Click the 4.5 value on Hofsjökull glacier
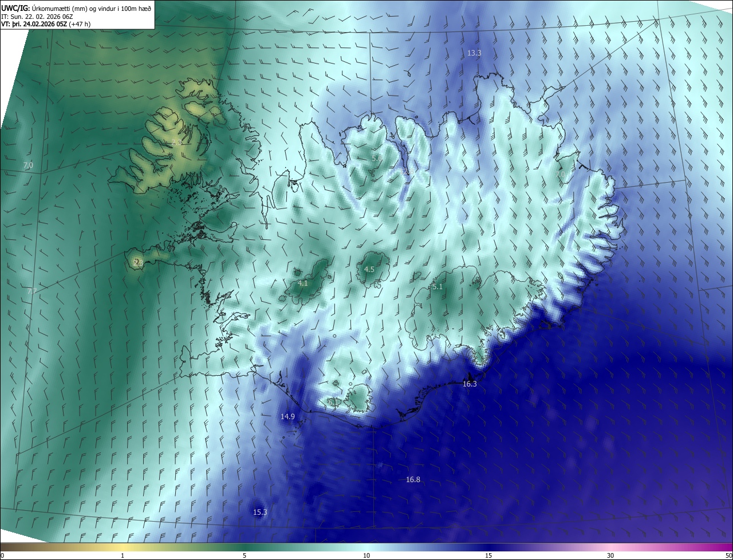 coord(369,269)
